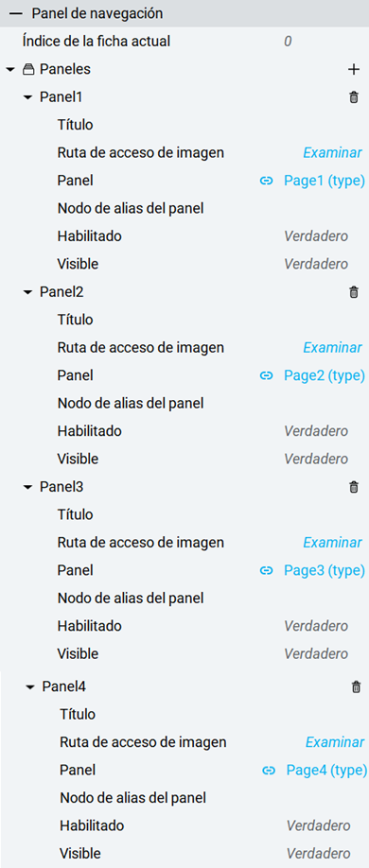Screen dimensions: 369x868
Task: Click the link icon beside Page3 (type)
Action: (267, 571)
